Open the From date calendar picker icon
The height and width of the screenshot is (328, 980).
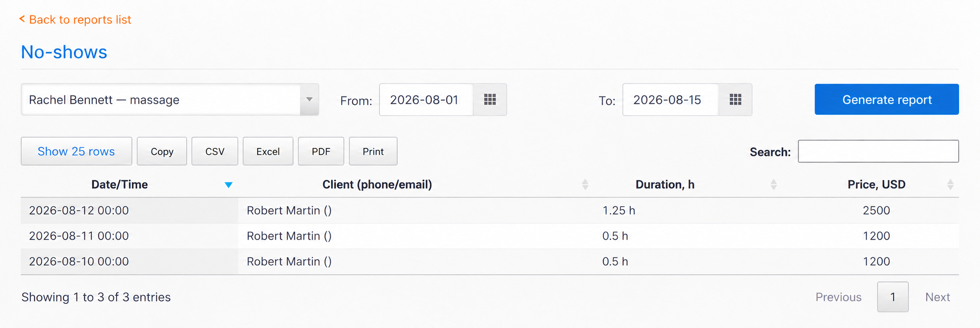coord(490,100)
